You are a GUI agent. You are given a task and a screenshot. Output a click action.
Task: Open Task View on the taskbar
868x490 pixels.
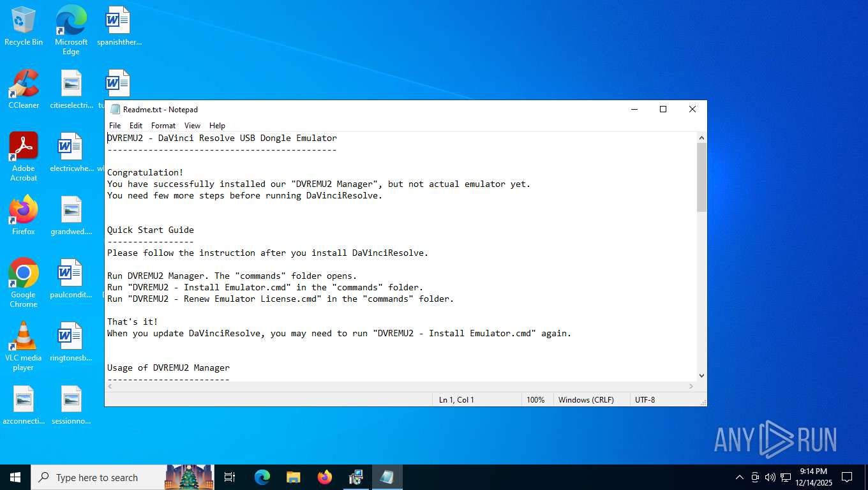(230, 477)
